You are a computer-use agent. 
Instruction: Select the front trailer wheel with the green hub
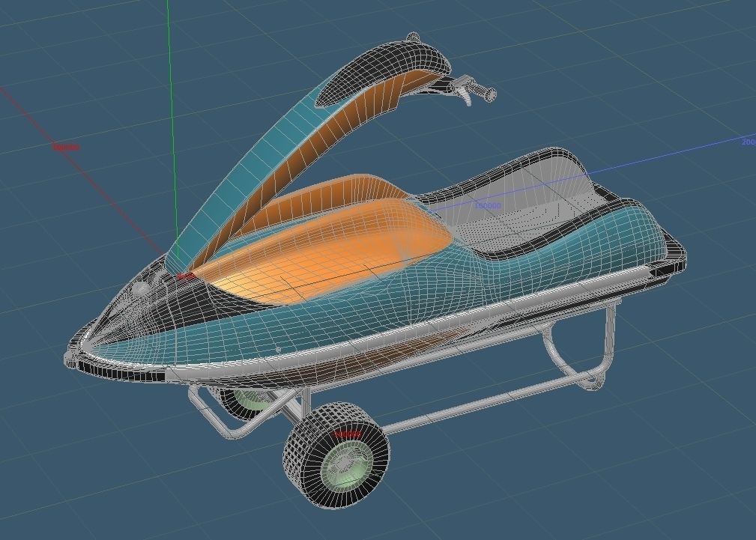click(x=336, y=455)
